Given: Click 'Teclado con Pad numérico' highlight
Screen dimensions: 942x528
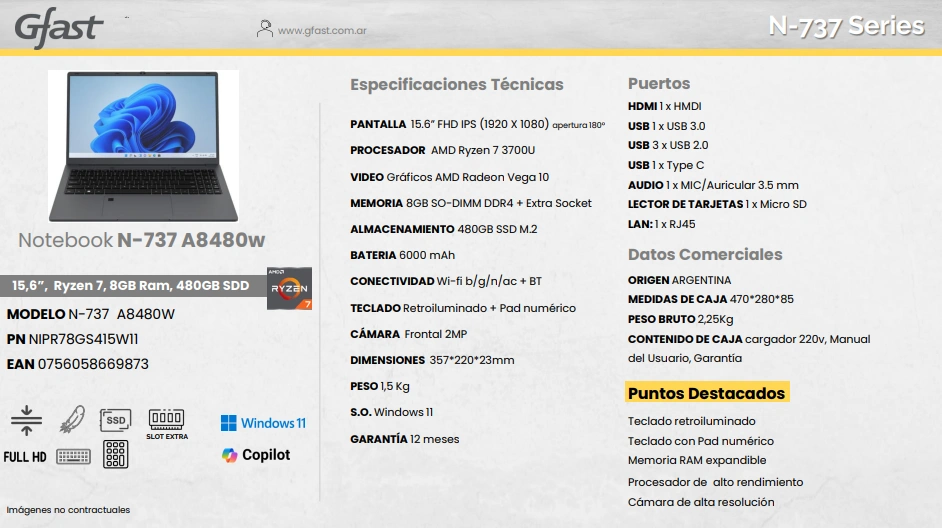Looking at the screenshot, I should pos(701,441).
